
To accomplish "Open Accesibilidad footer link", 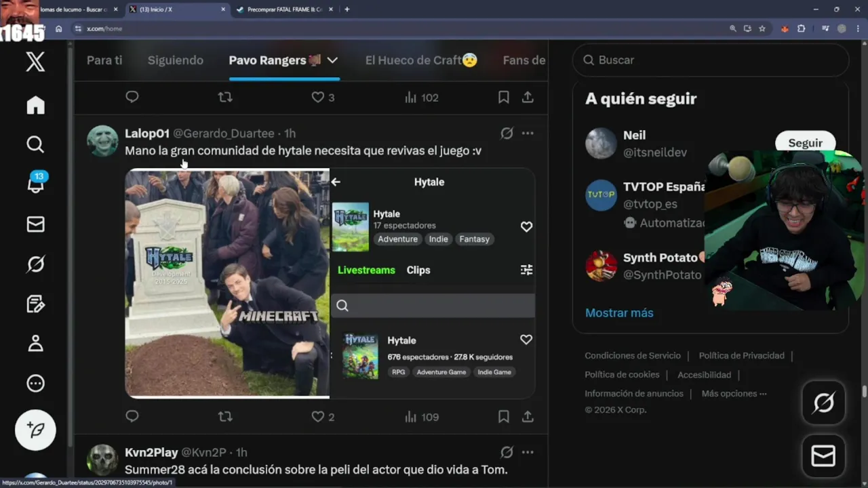I will (x=705, y=375).
